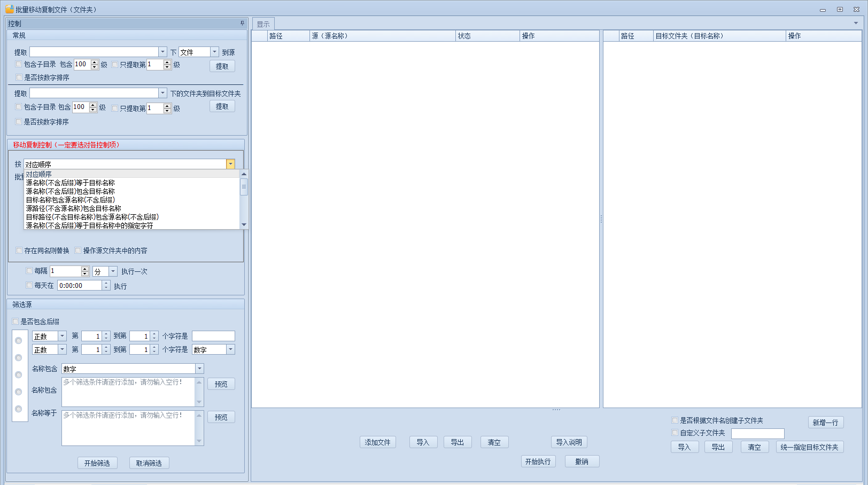This screenshot has width=868, height=485.
Task: Select the radio button beside 名称等于
Action: (19, 409)
